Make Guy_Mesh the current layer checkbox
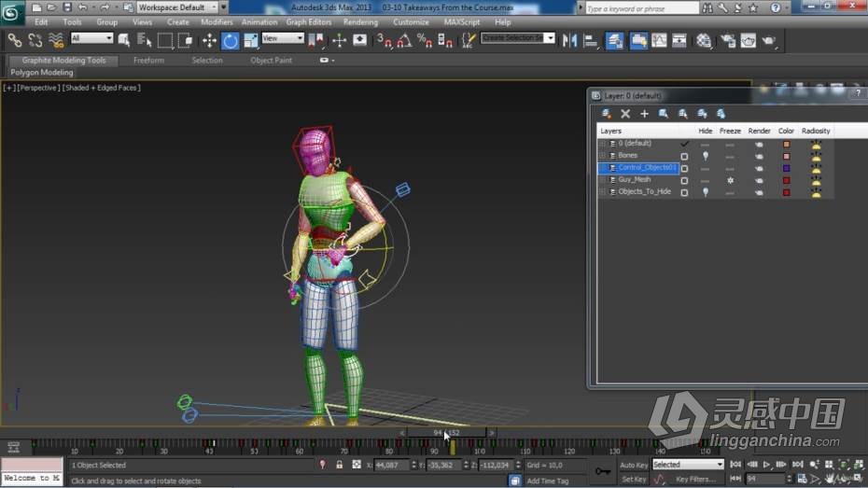 pos(684,180)
